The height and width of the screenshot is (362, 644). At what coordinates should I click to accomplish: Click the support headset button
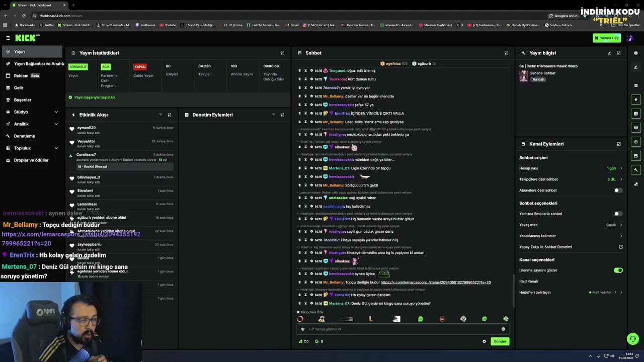(633, 339)
